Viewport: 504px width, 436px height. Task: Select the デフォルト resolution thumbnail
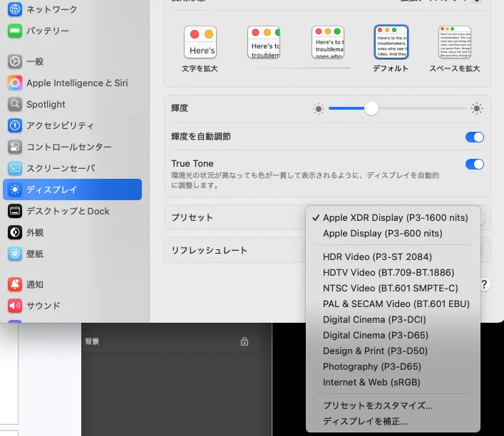pos(391,42)
